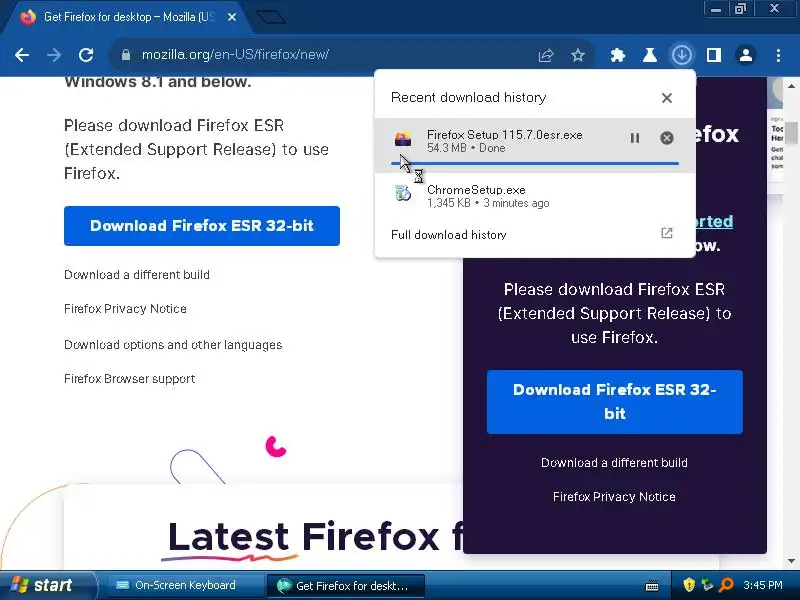Click left Download Firefox ESR 32-bit button
Viewport: 800px width, 600px height.
click(x=202, y=226)
